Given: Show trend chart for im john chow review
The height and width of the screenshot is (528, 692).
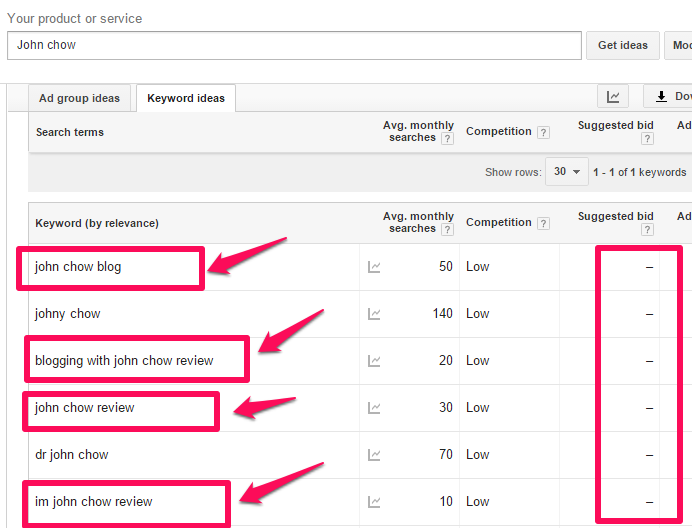Looking at the screenshot, I should tap(374, 502).
